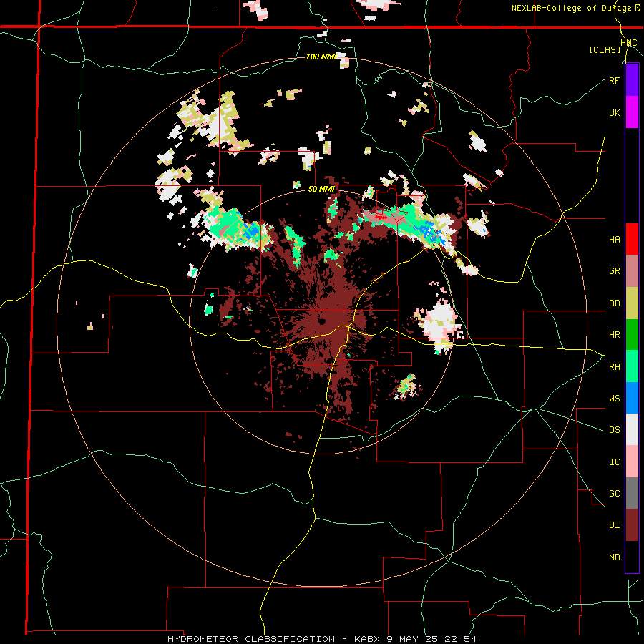Pick the bright green RA legend swatch
This screenshot has width=644, height=644.
pyautogui.click(x=632, y=366)
